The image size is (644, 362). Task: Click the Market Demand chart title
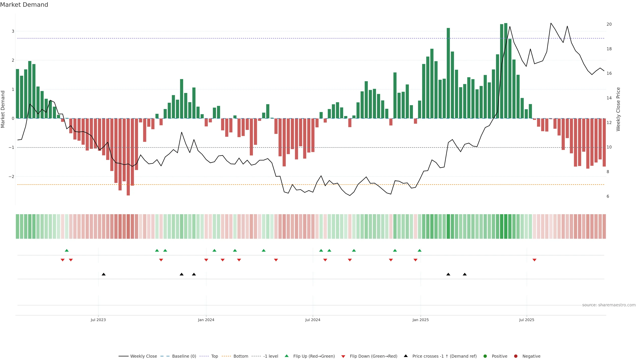tap(24, 5)
